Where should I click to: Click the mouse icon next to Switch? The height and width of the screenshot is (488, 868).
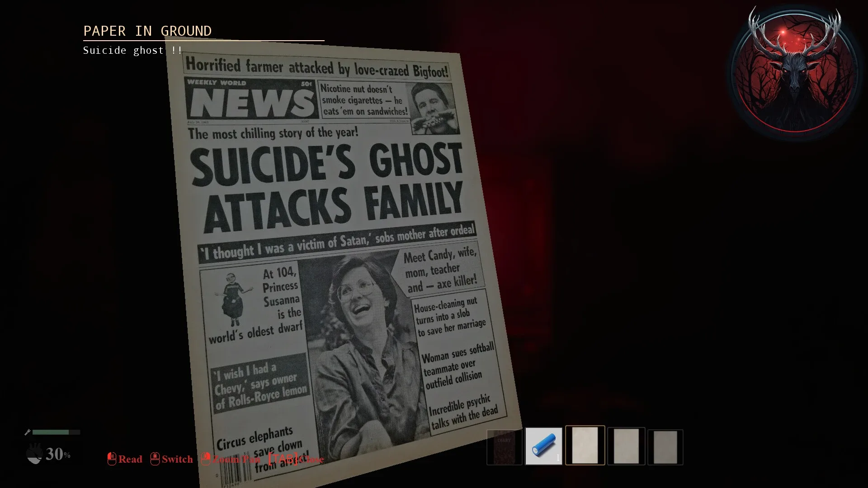point(156,459)
